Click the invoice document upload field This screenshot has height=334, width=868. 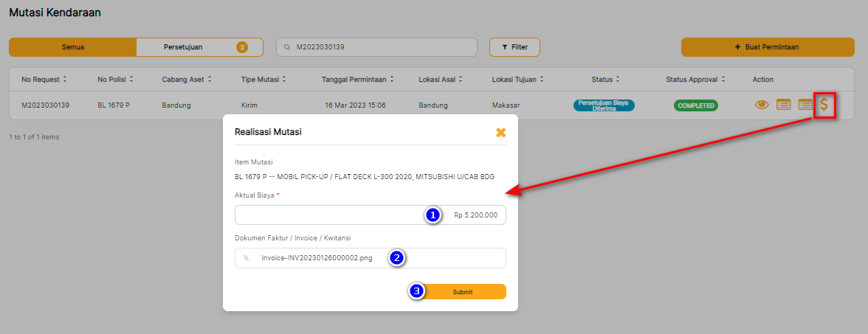coord(370,258)
